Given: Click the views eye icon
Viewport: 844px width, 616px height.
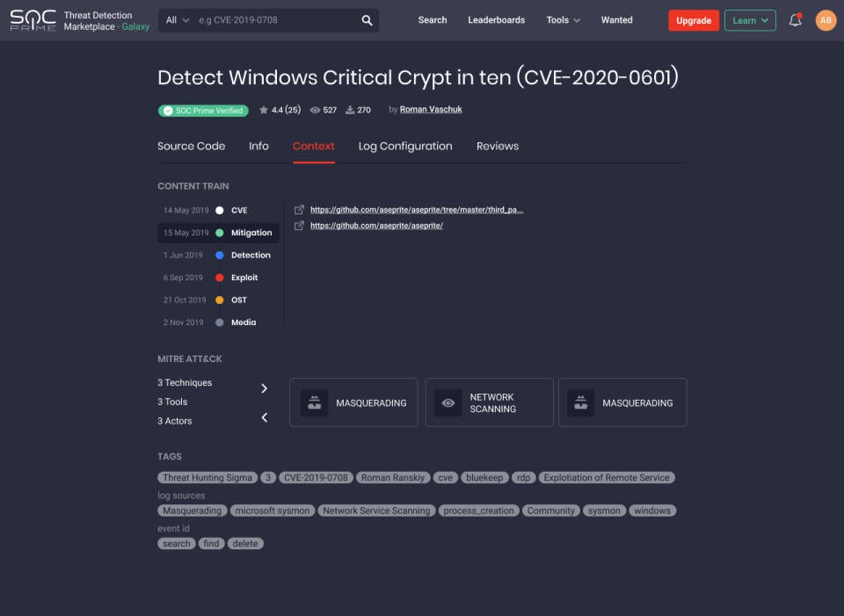Looking at the screenshot, I should [x=315, y=110].
